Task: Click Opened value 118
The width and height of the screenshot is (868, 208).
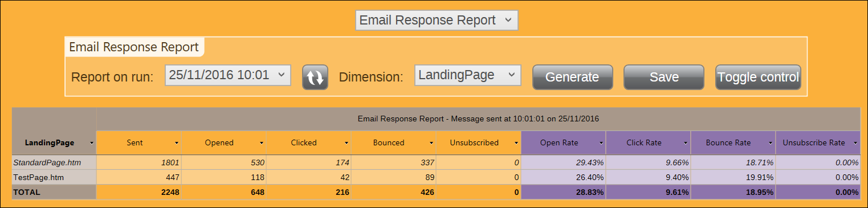Action: [x=258, y=177]
